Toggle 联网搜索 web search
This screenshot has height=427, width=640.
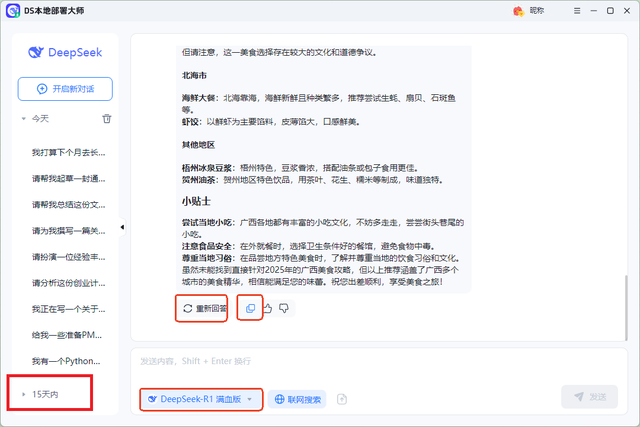(x=297, y=399)
